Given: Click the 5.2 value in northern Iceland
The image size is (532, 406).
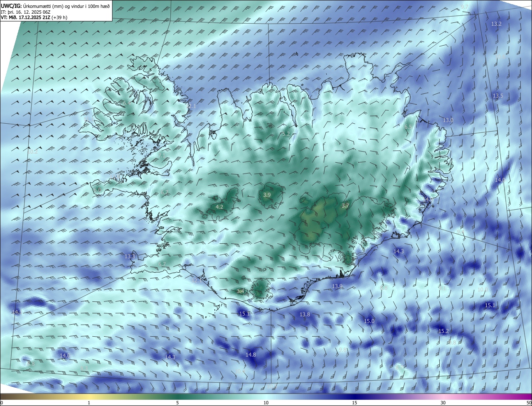Looking at the screenshot, I should (286, 134).
